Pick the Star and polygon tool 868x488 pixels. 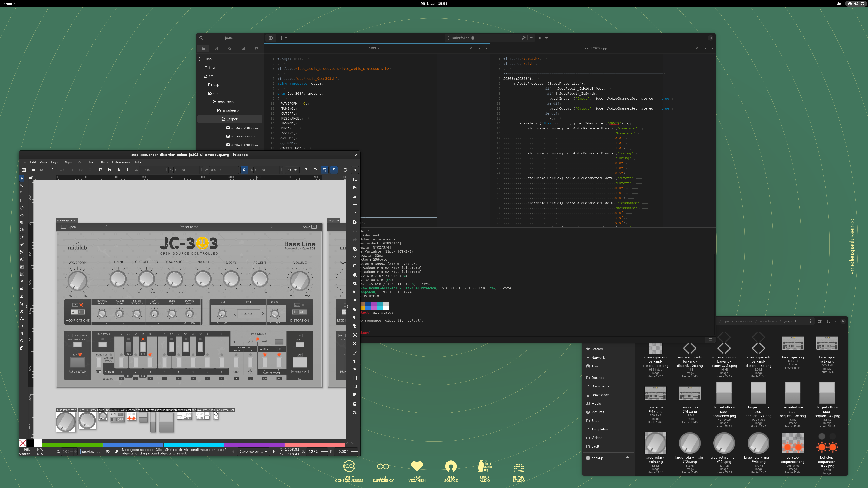[x=21, y=215]
